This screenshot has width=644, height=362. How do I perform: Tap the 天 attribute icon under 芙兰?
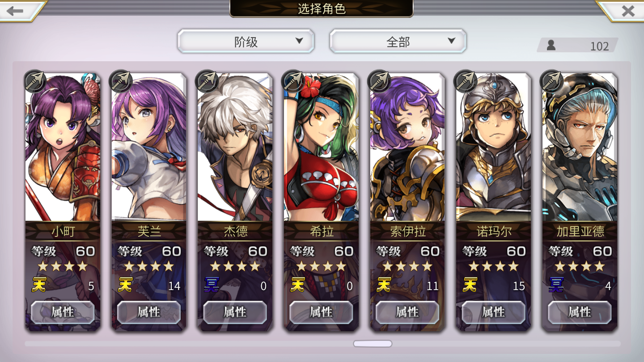tap(125, 285)
